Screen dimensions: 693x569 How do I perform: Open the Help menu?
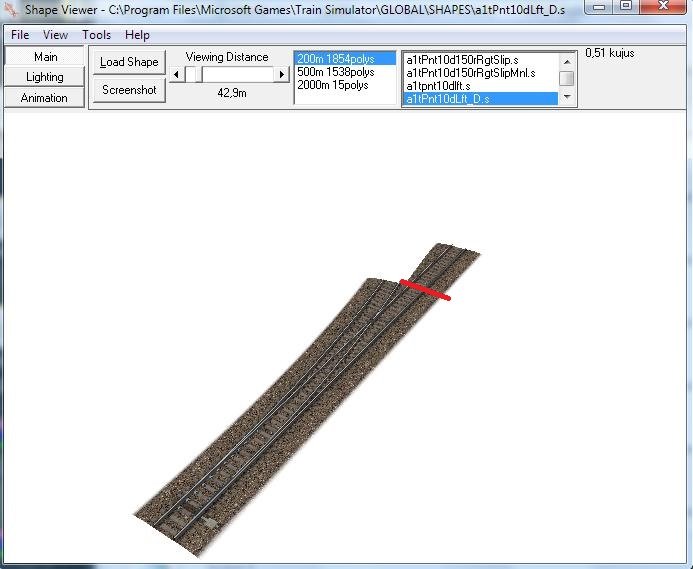137,35
